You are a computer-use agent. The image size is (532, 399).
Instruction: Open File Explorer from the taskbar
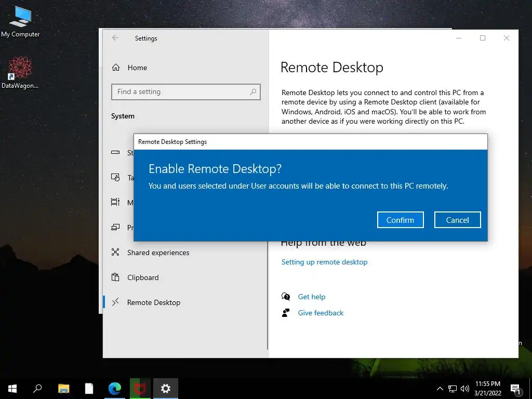63,389
